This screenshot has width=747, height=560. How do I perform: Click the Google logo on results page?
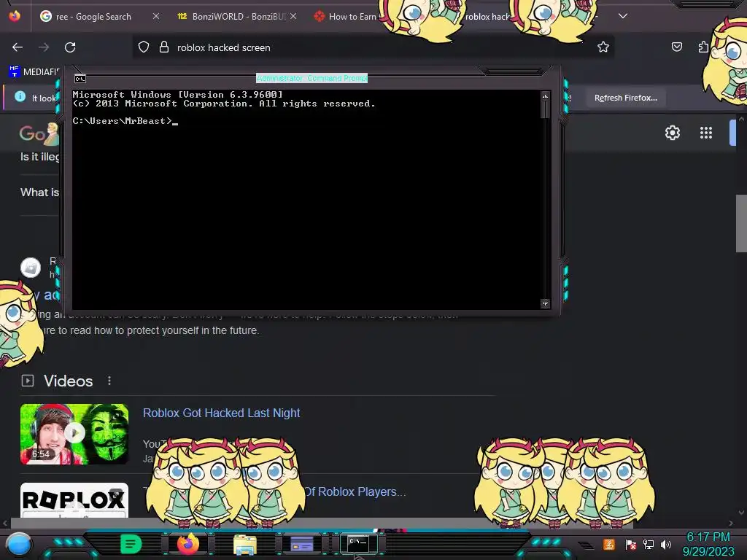pos(39,134)
